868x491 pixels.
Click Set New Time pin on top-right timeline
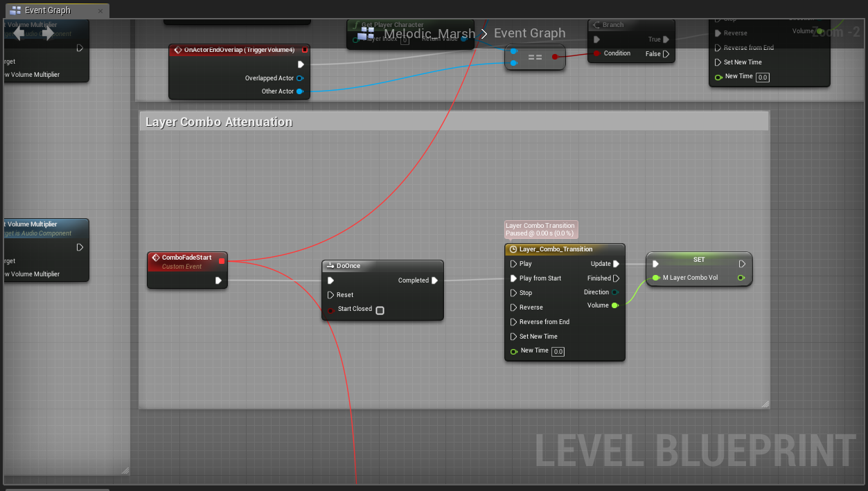718,62
